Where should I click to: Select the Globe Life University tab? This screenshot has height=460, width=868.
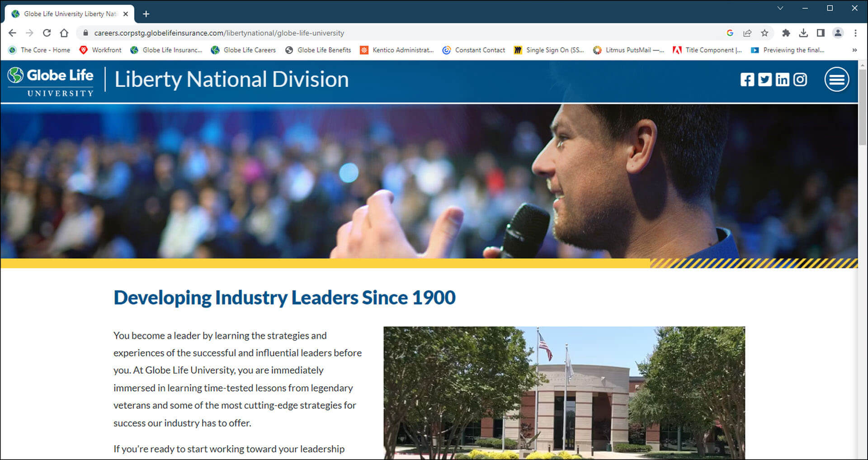[x=70, y=14]
